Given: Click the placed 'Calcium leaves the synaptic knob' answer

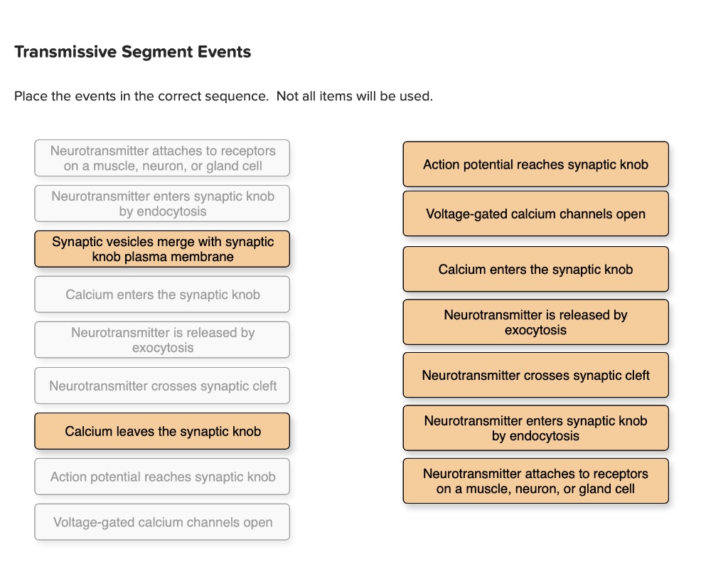Looking at the screenshot, I should pos(162,431).
